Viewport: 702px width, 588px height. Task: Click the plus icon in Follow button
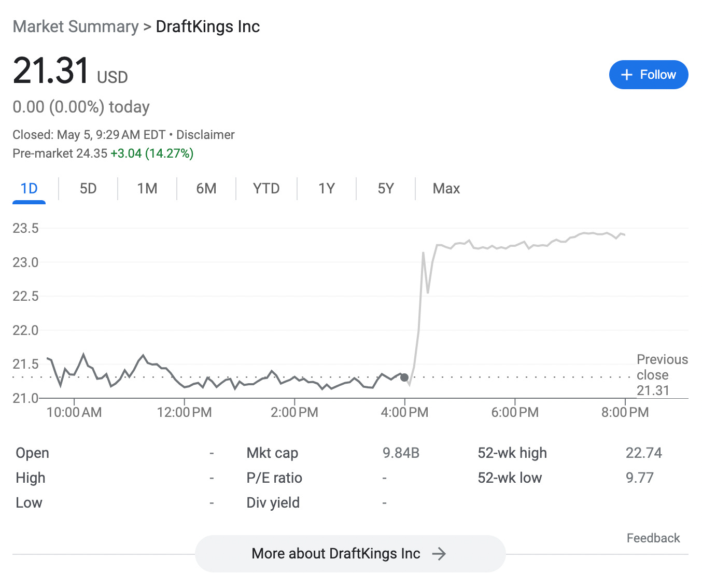coord(626,75)
